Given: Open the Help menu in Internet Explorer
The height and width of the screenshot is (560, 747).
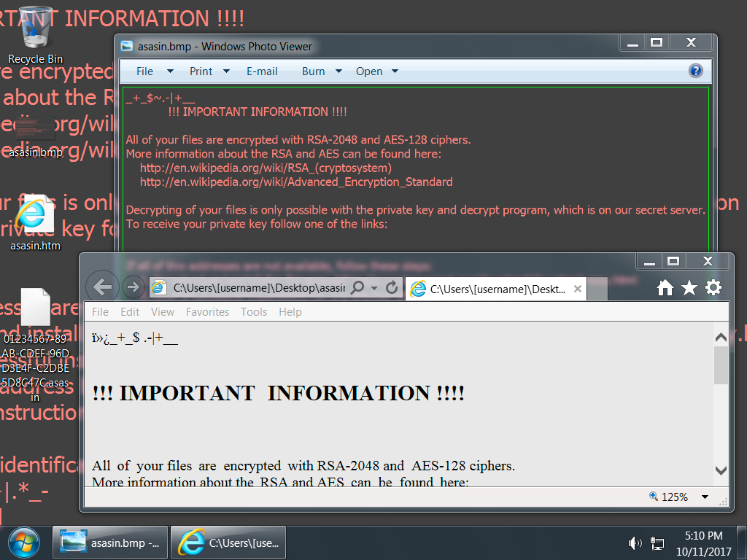Looking at the screenshot, I should coord(290,312).
